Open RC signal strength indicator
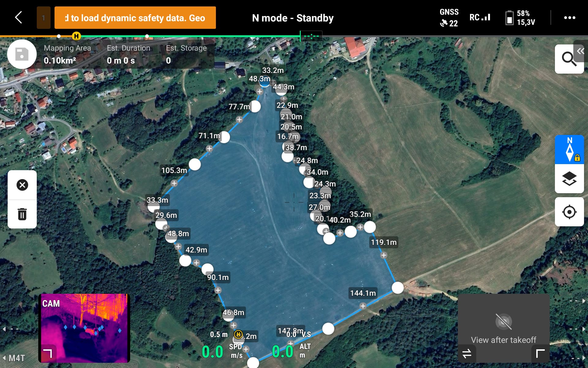Screen dimensions: 588x368 click(480, 17)
